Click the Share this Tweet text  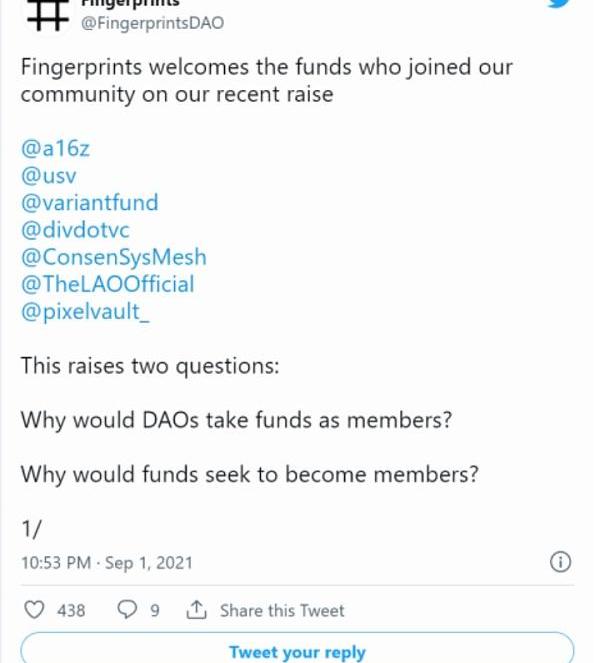click(x=282, y=610)
